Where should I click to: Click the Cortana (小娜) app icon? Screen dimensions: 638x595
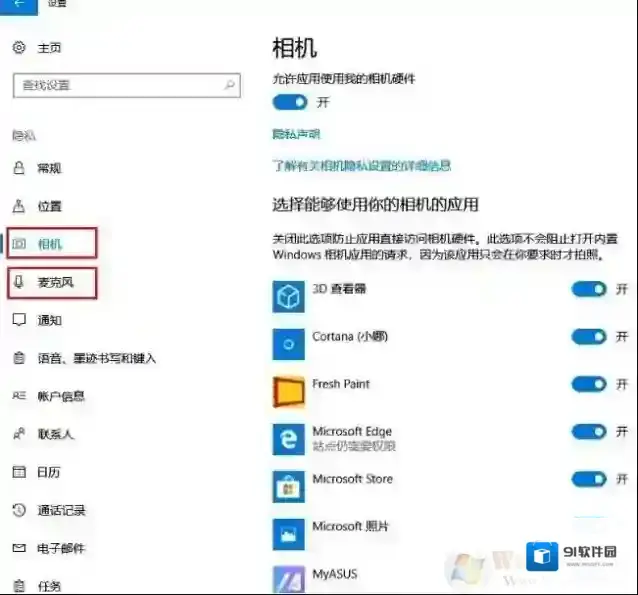(x=288, y=344)
